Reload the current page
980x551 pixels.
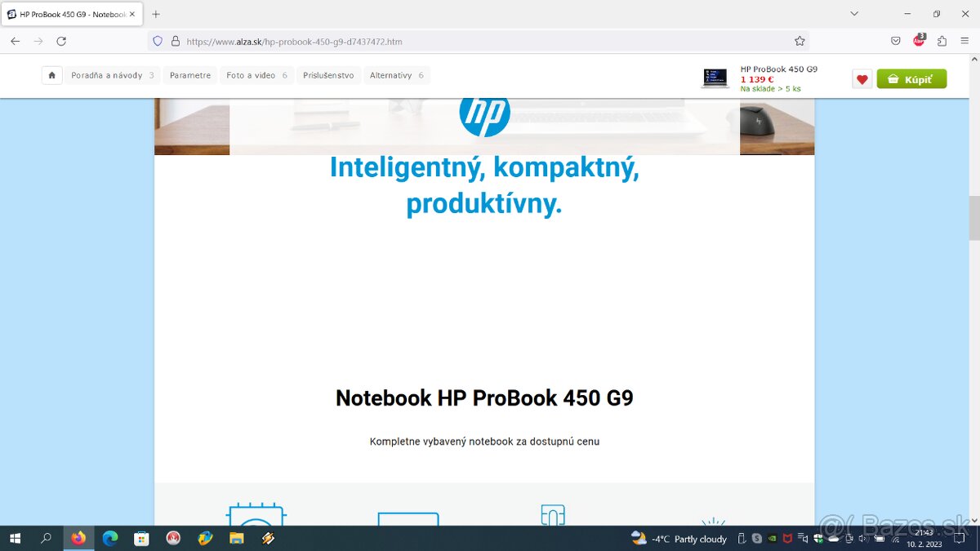click(61, 41)
